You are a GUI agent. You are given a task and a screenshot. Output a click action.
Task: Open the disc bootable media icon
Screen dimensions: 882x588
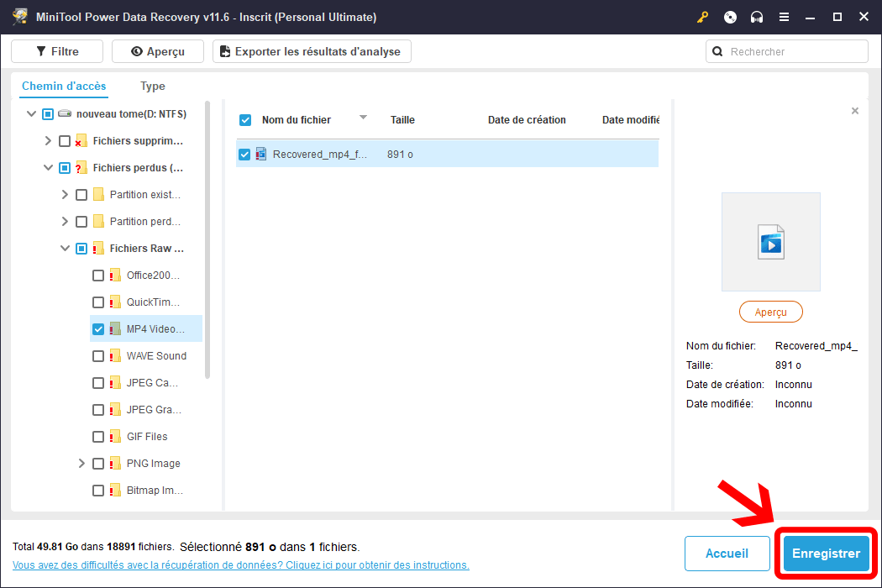(x=730, y=18)
